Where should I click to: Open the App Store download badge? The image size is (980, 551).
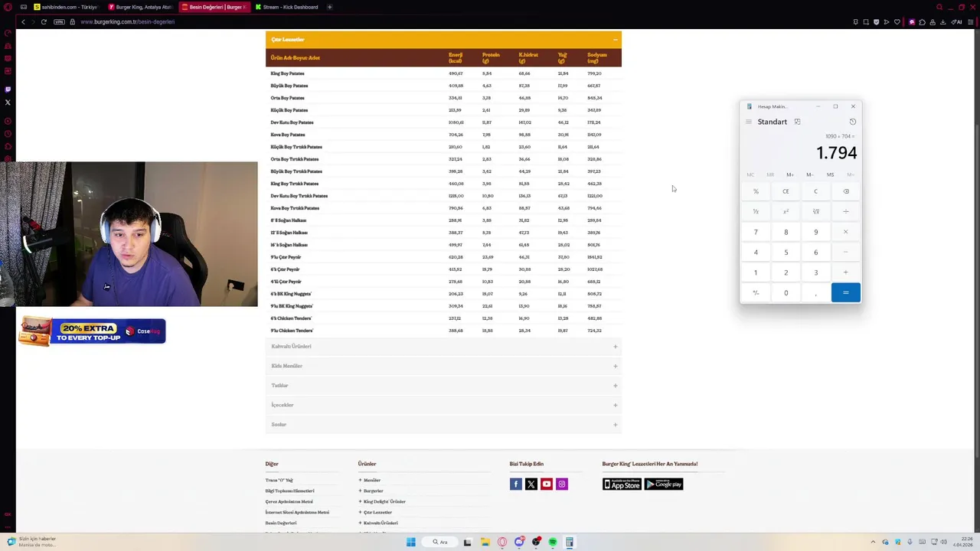coord(622,484)
